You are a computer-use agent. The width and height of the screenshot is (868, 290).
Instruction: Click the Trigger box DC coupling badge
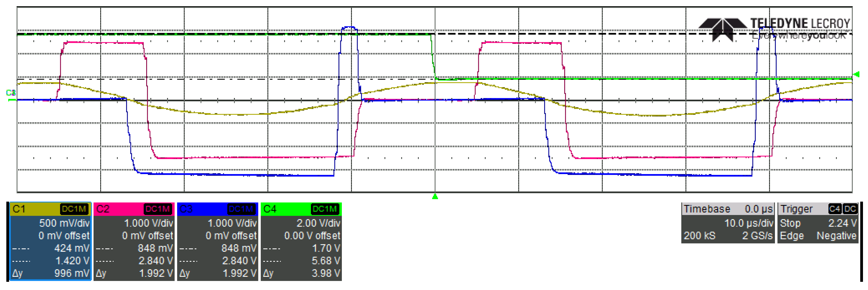pyautogui.click(x=850, y=209)
